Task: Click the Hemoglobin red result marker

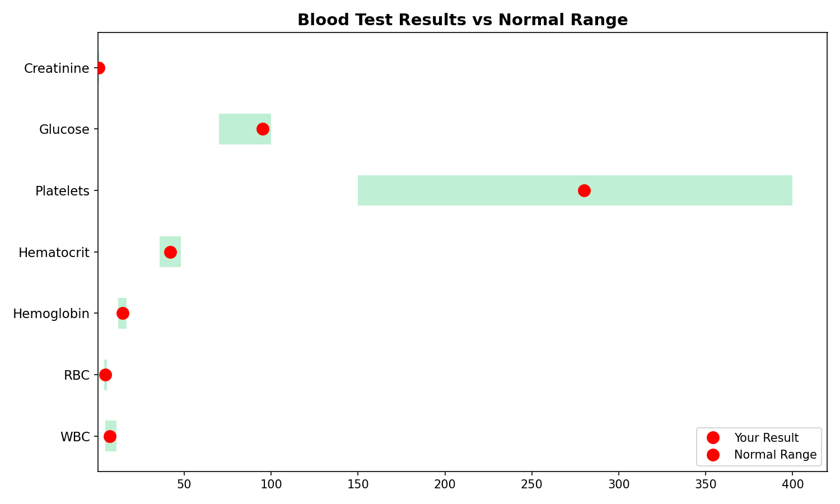Action: [x=123, y=313]
